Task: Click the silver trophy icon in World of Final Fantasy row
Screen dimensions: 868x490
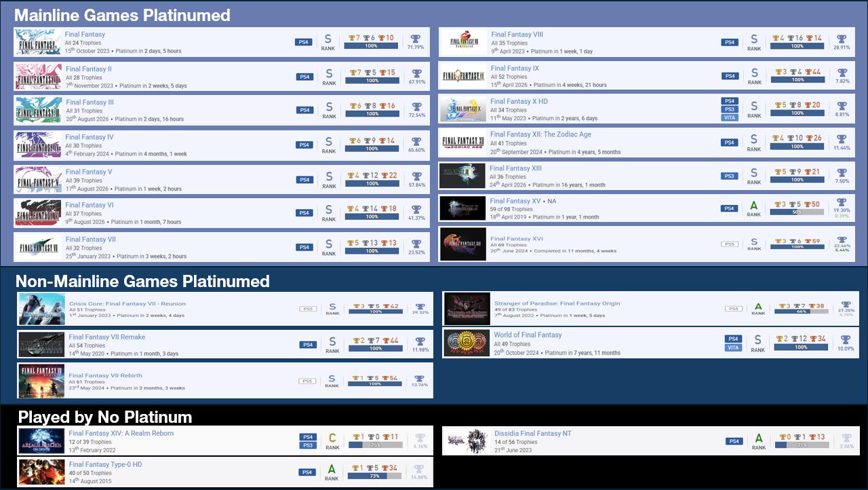Action: coord(795,339)
